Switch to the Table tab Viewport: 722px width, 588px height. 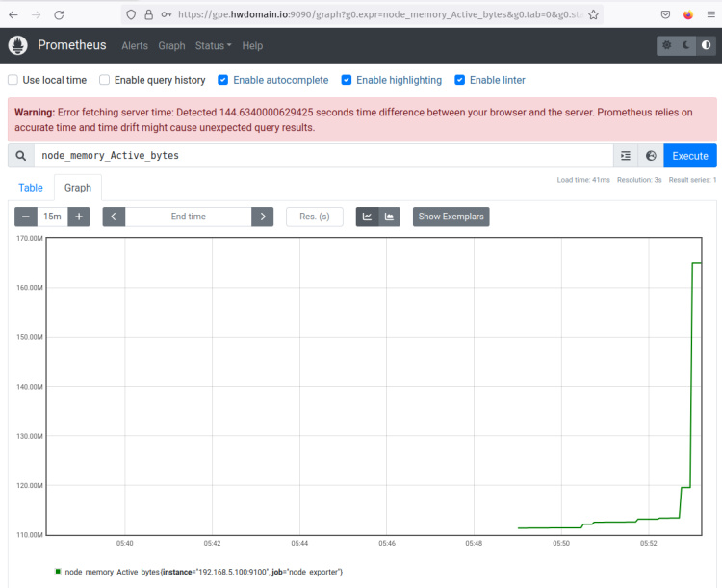[31, 188]
